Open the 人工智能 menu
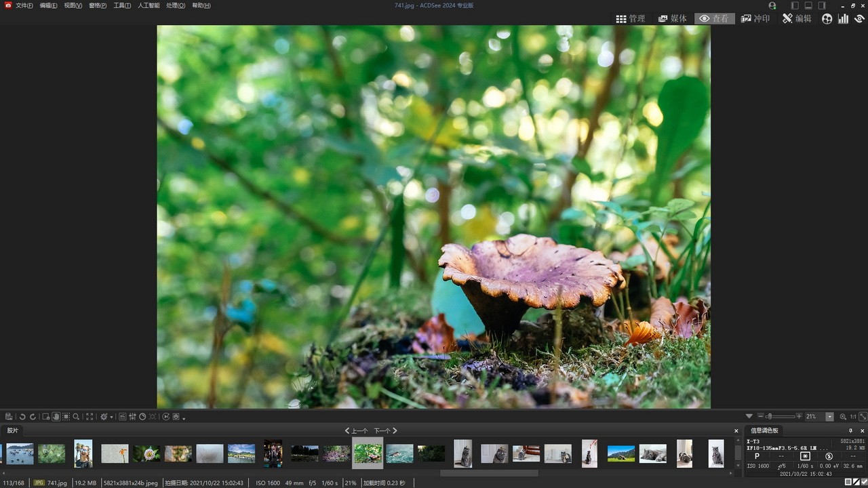This screenshot has height=488, width=868. pyautogui.click(x=149, y=5)
